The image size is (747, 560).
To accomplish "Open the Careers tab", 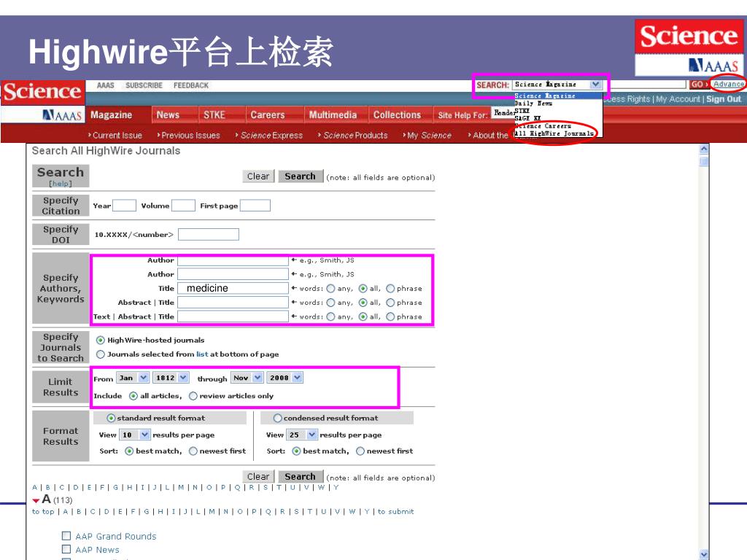I will (267, 114).
